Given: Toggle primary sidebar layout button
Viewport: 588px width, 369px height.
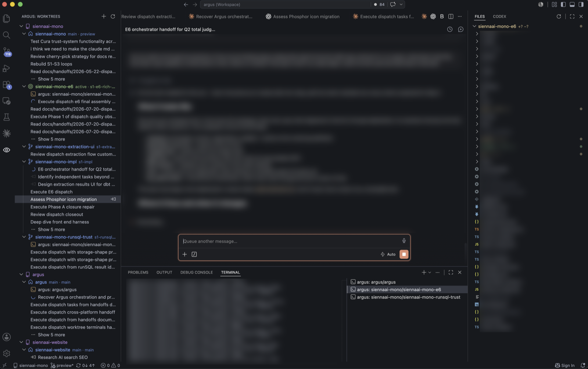Looking at the screenshot, I should [x=563, y=4].
